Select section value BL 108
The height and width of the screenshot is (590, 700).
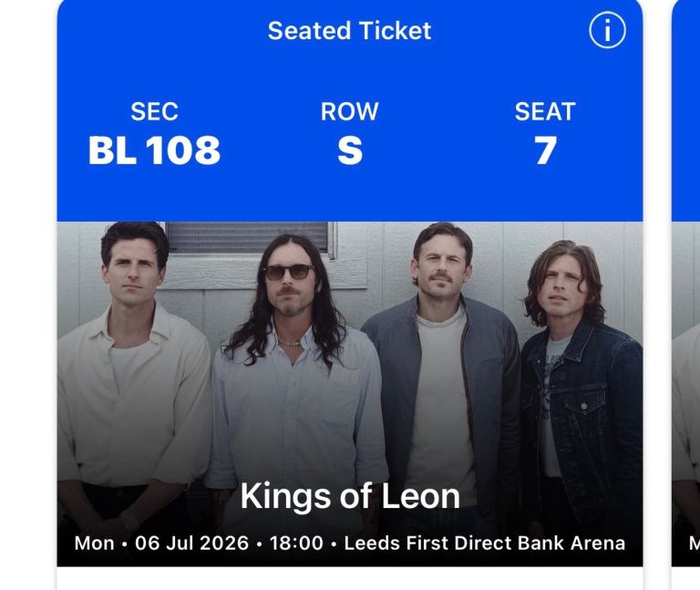click(x=154, y=150)
